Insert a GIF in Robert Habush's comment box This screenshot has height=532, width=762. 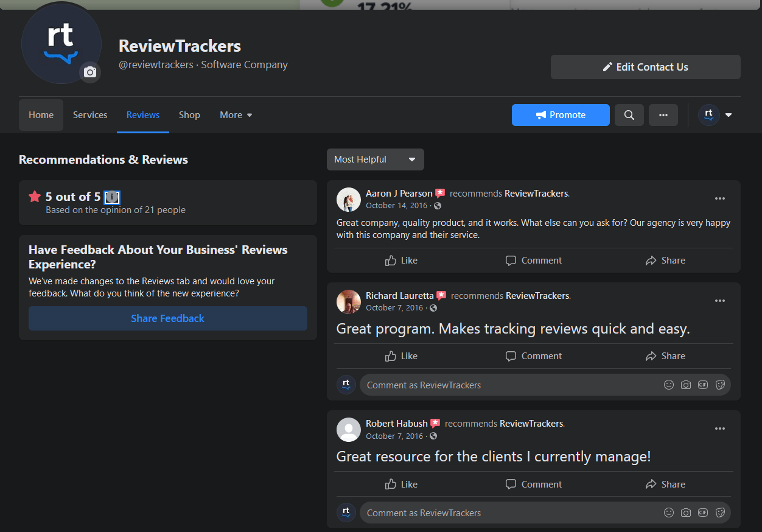[703, 513]
